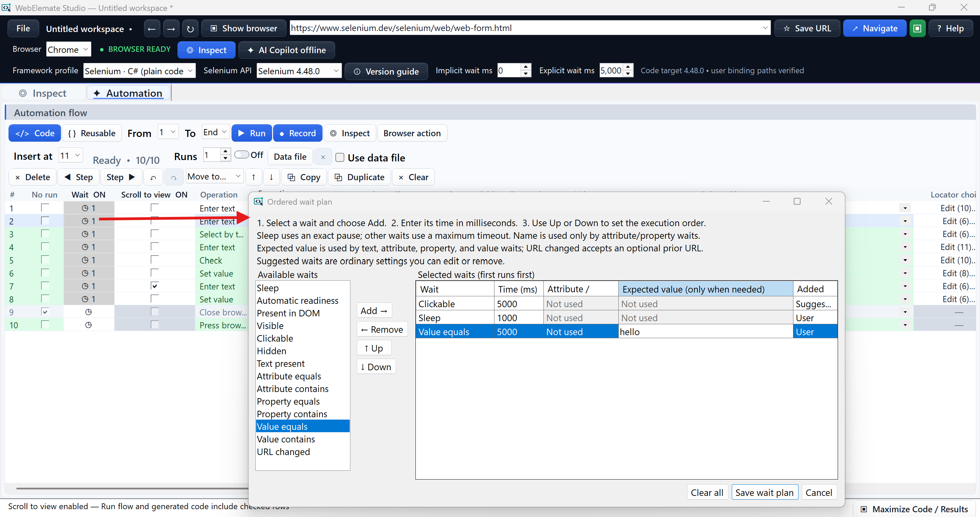
Task: Switch to the Automation tab
Action: click(x=129, y=93)
